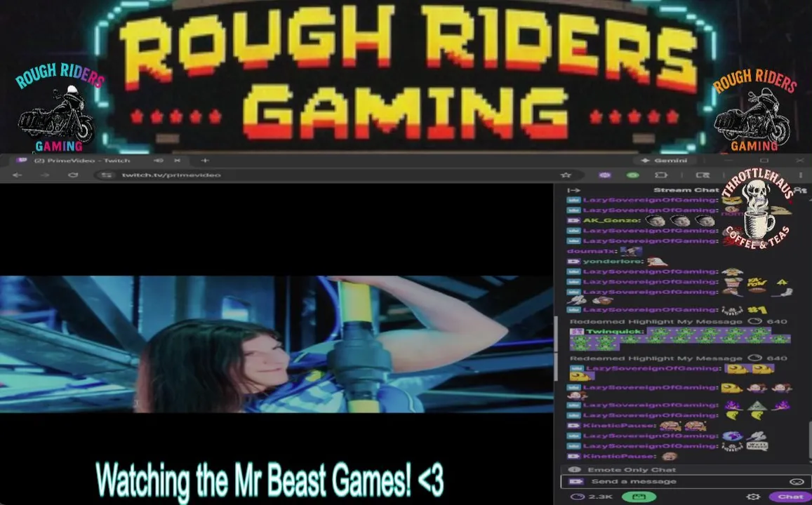Click the yonderlore chat badge icon
812x505 pixels.
(x=573, y=262)
